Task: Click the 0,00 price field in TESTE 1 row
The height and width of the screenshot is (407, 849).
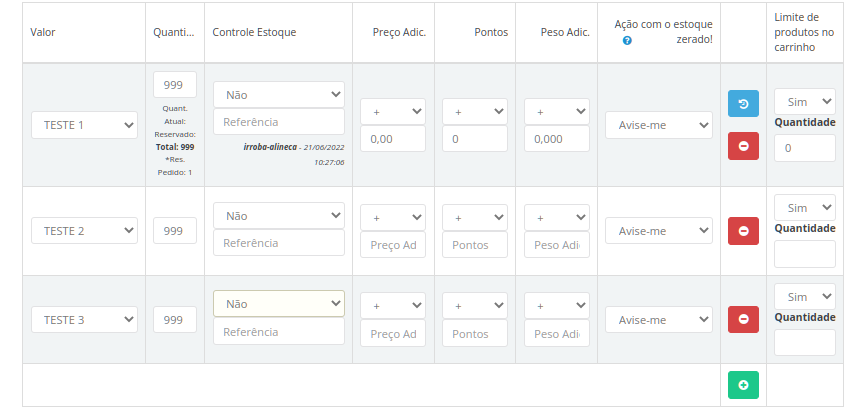Action: [x=393, y=140]
